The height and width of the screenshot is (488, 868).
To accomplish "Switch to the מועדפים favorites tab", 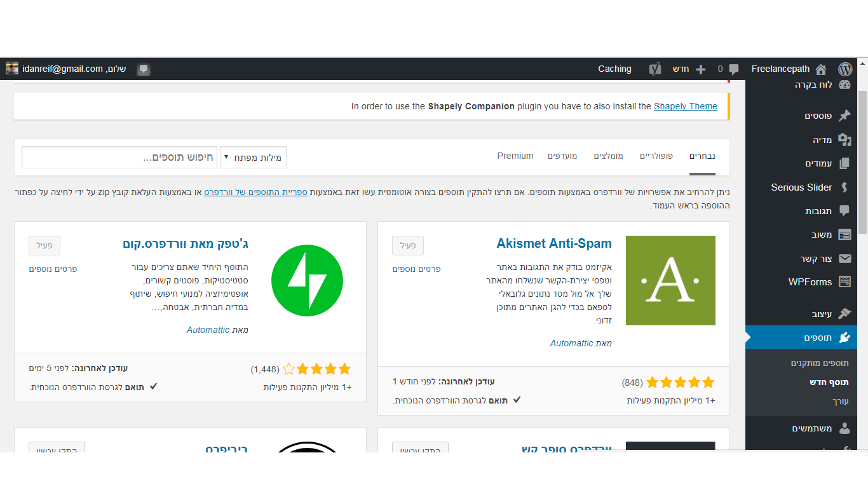I will coord(562,156).
